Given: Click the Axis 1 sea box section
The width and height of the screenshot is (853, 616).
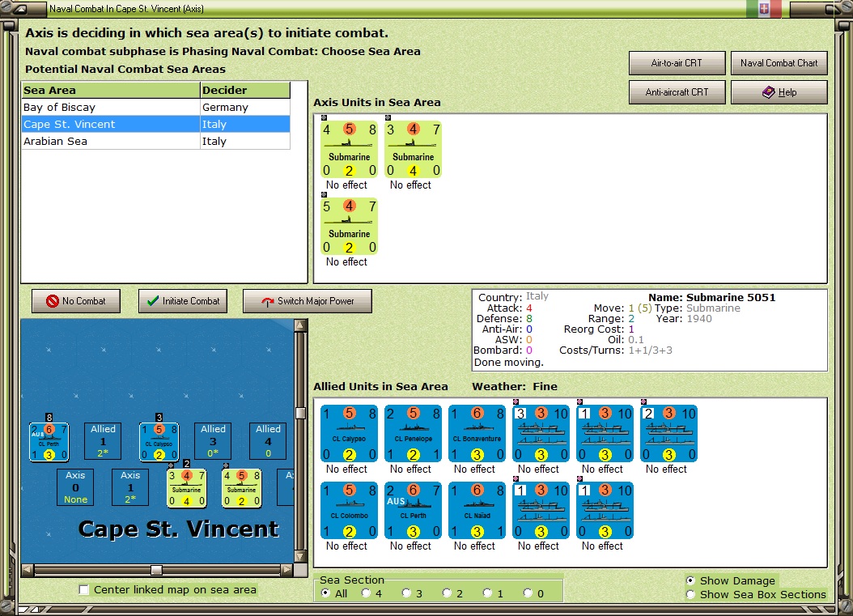Looking at the screenshot, I should click(x=130, y=487).
